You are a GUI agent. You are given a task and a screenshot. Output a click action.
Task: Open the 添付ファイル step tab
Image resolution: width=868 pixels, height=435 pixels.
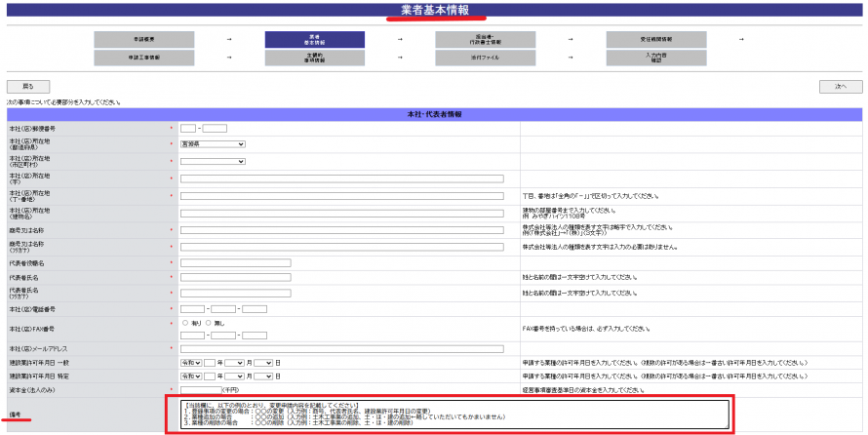(485, 58)
